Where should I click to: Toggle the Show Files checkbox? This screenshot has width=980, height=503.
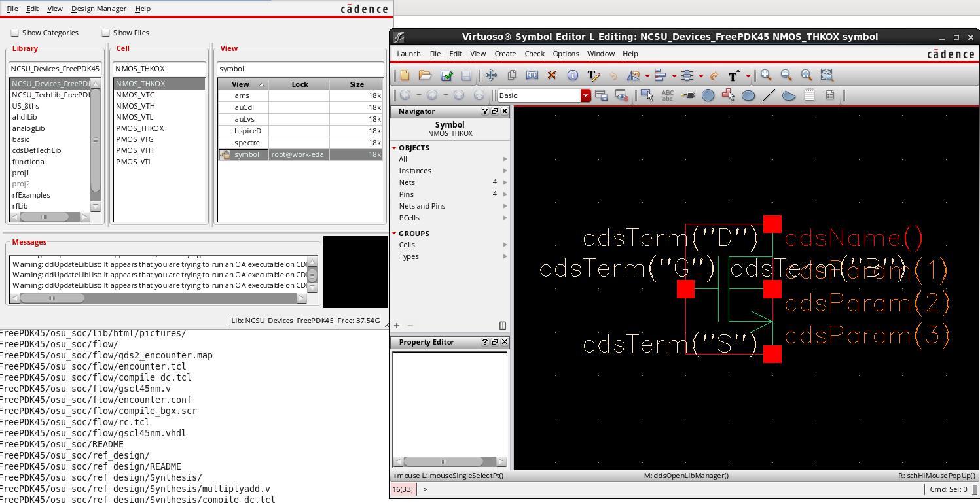click(x=106, y=33)
